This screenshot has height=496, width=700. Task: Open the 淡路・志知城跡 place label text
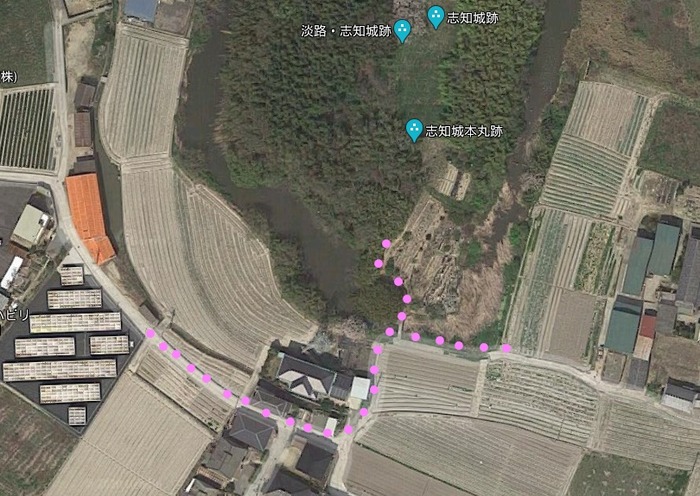346,31
